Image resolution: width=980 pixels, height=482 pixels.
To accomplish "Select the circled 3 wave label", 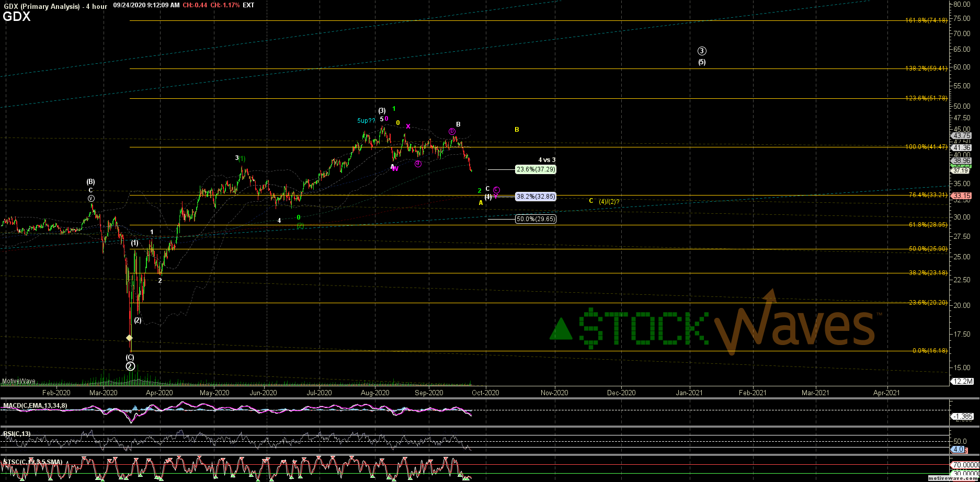I will pyautogui.click(x=702, y=51).
